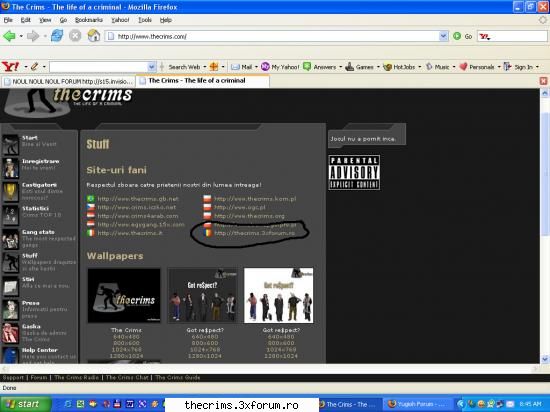Open the File menu

pos(8,20)
